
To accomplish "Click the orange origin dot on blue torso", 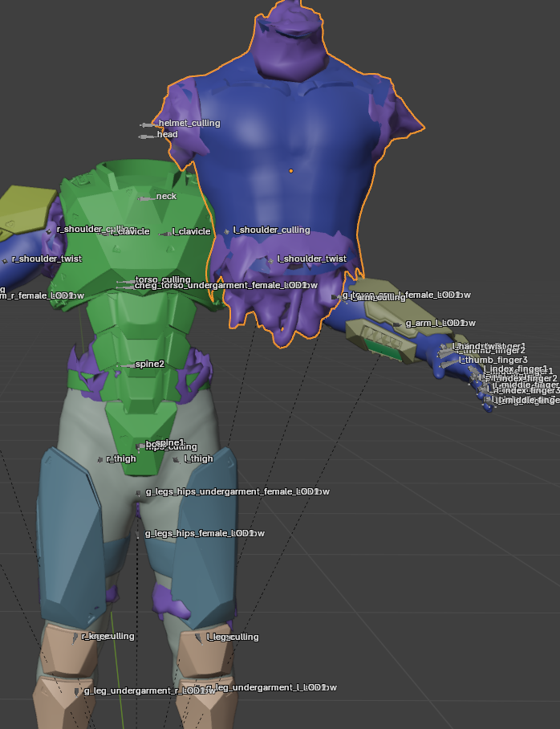I will click(x=291, y=171).
